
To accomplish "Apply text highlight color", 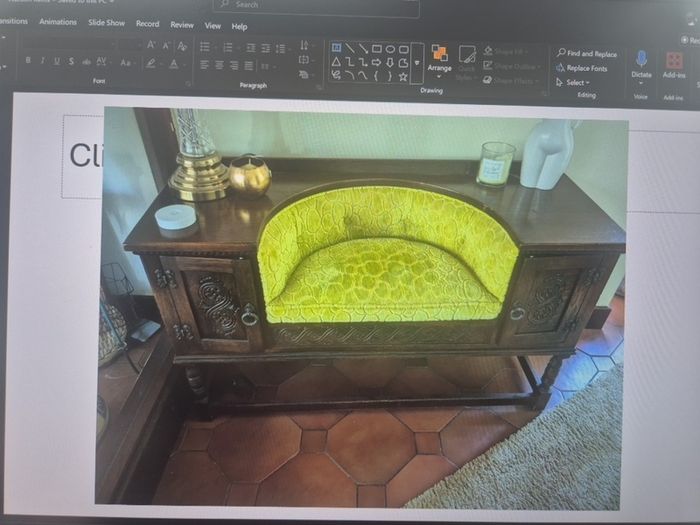I will [x=152, y=63].
